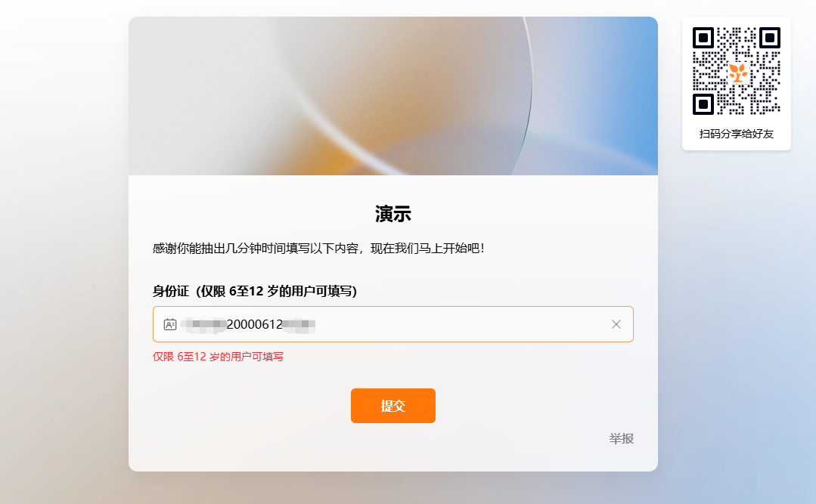Place cursor on 20000612 digits in field
The width and height of the screenshot is (816, 504).
coord(254,324)
